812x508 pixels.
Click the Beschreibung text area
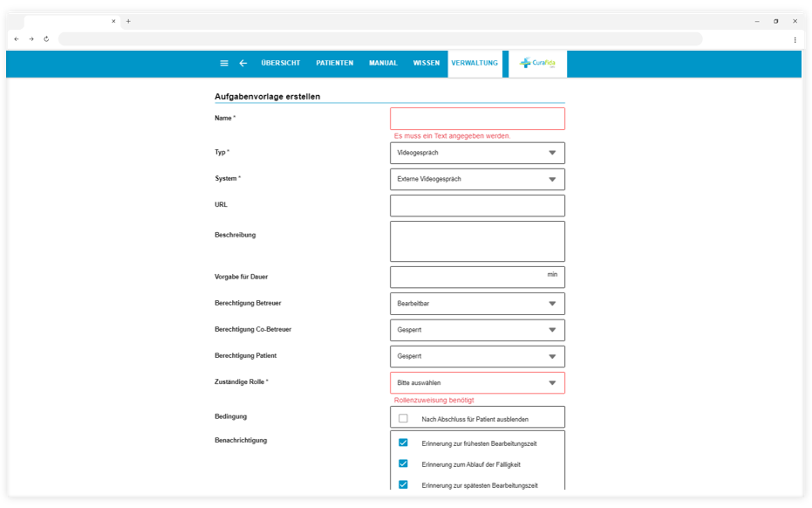(x=477, y=242)
